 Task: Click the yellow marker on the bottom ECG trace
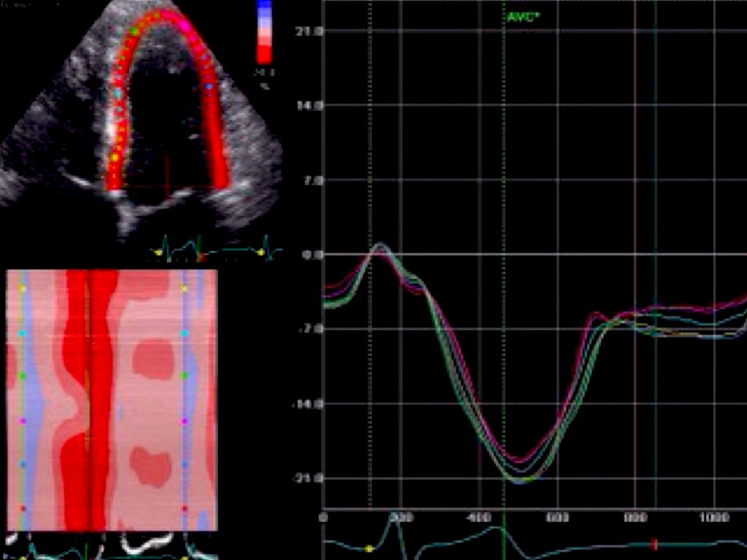click(x=368, y=548)
